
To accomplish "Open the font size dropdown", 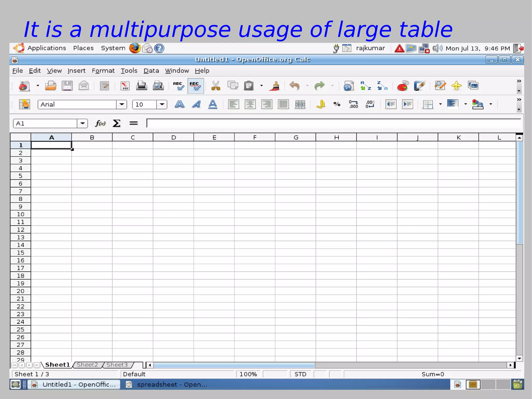I will [162, 104].
